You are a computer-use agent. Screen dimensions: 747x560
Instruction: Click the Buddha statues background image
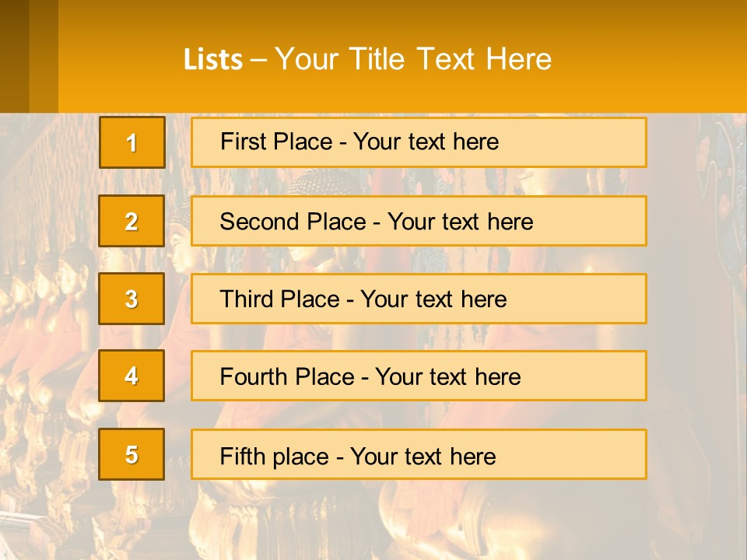click(373, 519)
